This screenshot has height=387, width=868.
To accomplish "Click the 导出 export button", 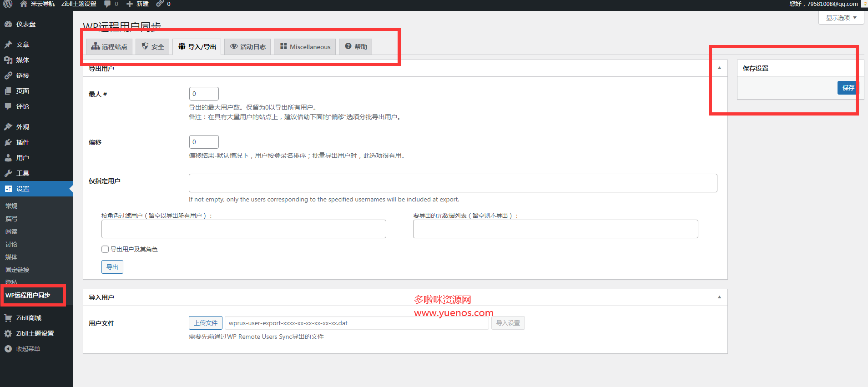I will tap(112, 267).
